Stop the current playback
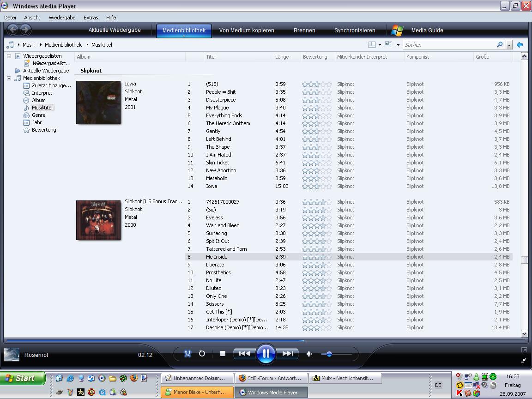The image size is (532, 399). pyautogui.click(x=223, y=354)
